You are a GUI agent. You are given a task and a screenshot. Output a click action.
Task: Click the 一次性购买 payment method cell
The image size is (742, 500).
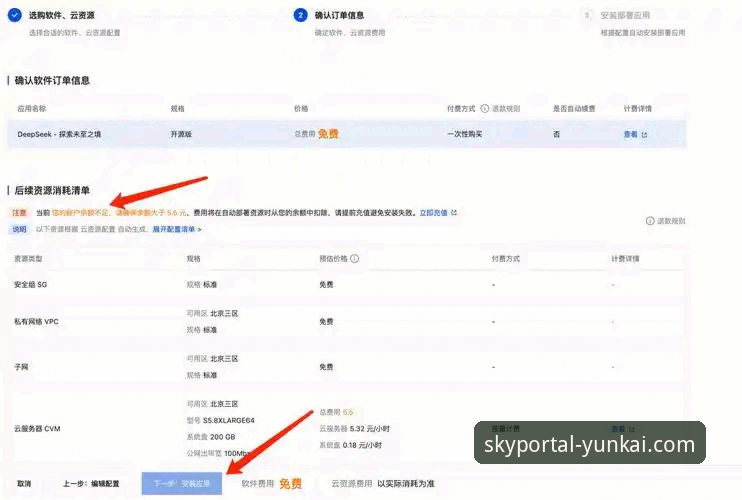(x=464, y=134)
